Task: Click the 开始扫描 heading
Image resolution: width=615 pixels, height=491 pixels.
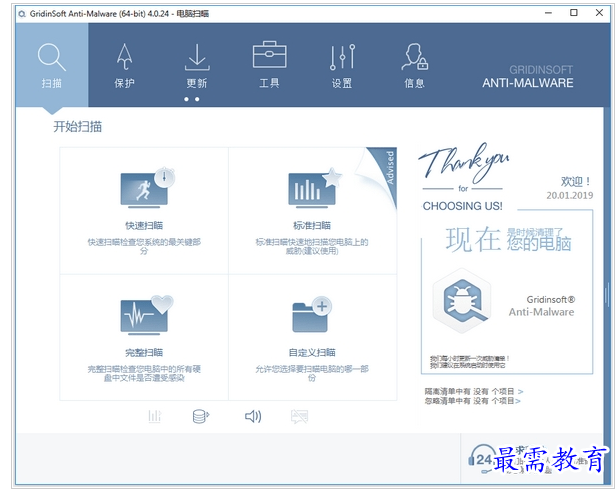Action: pyautogui.click(x=78, y=127)
